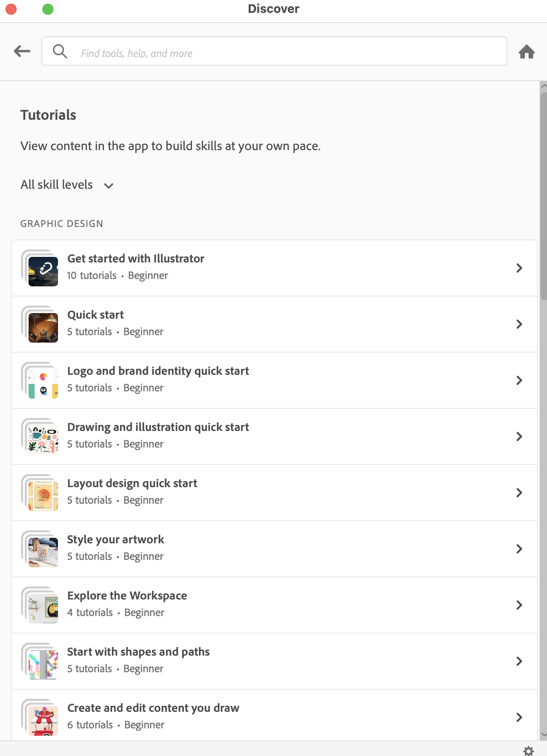Click the back arrow icon

[22, 51]
